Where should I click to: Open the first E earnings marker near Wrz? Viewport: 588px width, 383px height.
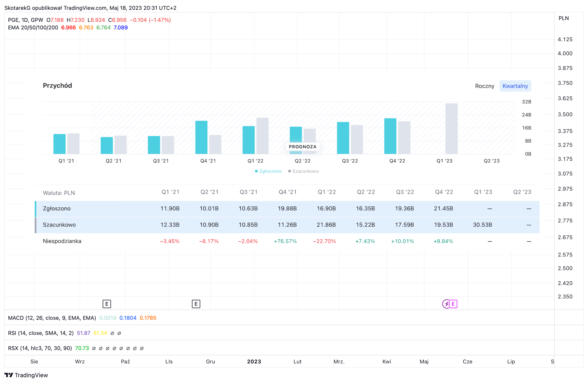[107, 304]
